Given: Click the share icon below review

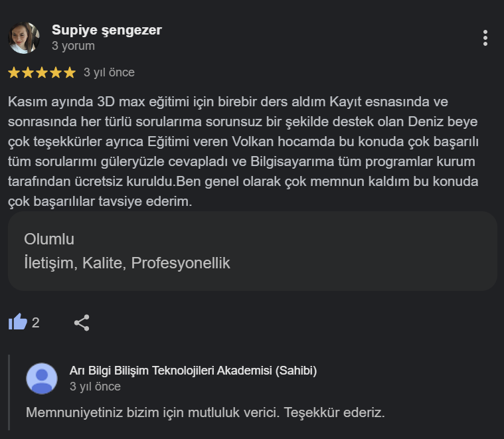Looking at the screenshot, I should 82,323.
